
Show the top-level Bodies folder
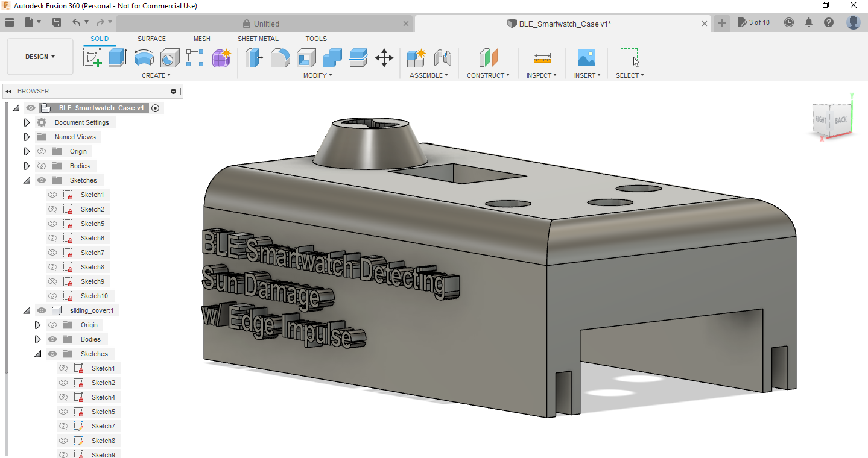point(42,166)
